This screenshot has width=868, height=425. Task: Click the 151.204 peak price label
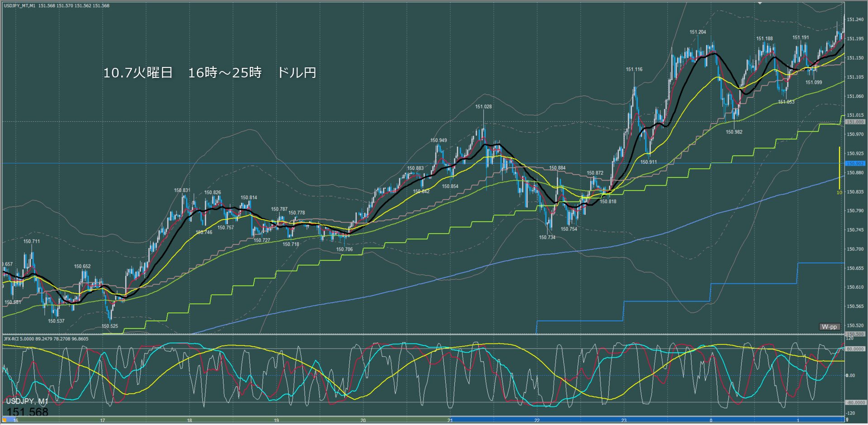point(697,32)
